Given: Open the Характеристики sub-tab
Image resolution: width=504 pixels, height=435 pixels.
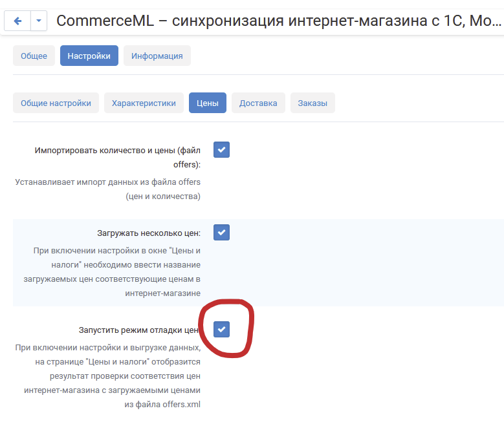Looking at the screenshot, I should coord(144,103).
